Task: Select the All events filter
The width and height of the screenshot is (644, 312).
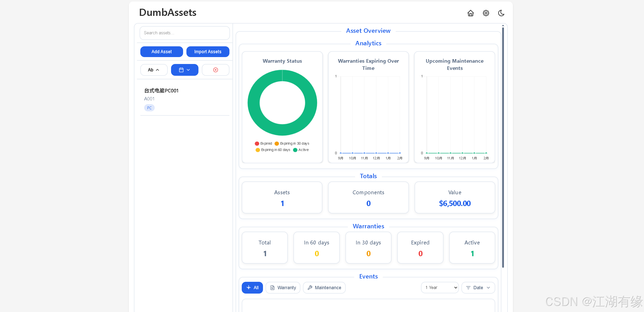Action: [252, 288]
